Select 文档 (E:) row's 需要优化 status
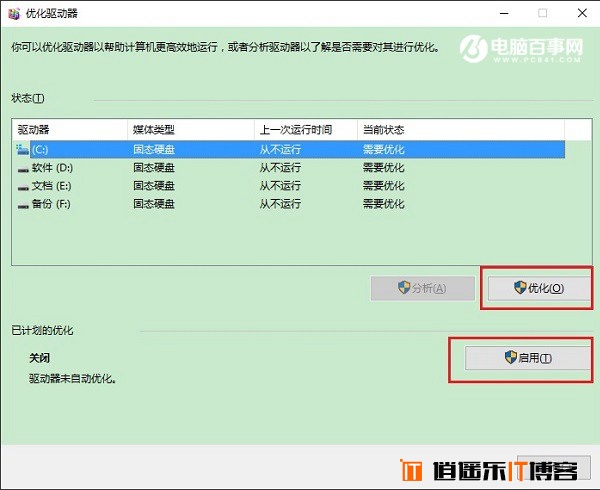600x490 pixels. tap(384, 185)
